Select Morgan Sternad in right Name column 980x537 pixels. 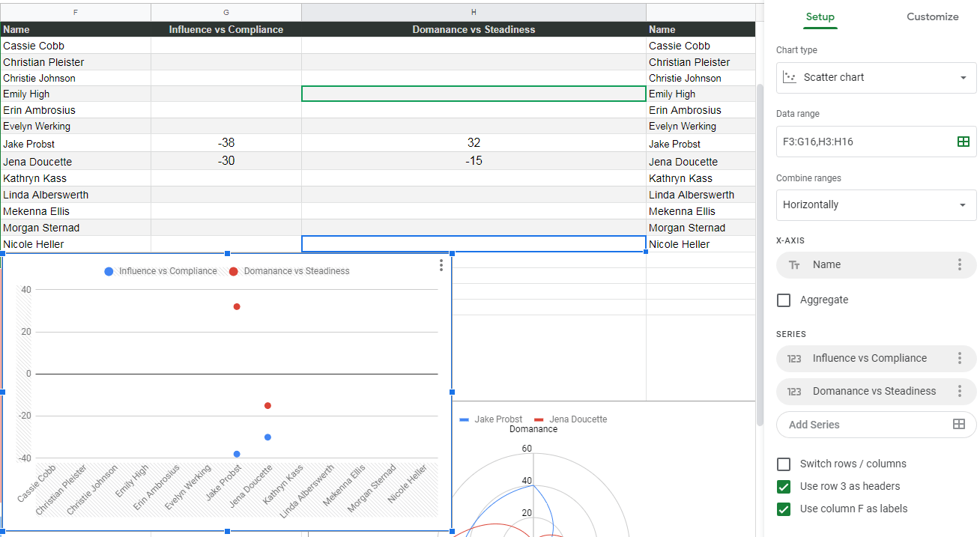coord(701,228)
